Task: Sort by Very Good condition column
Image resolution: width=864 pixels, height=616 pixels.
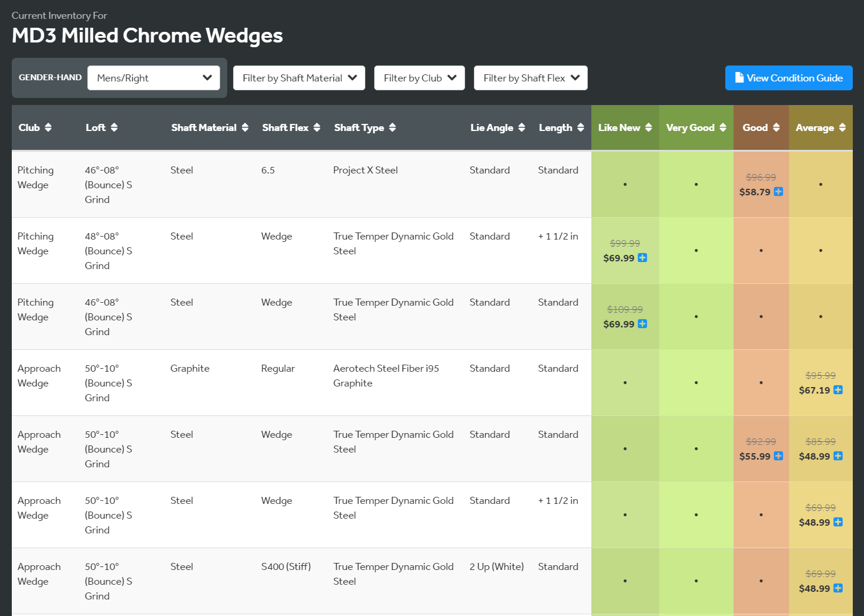Action: click(x=696, y=127)
